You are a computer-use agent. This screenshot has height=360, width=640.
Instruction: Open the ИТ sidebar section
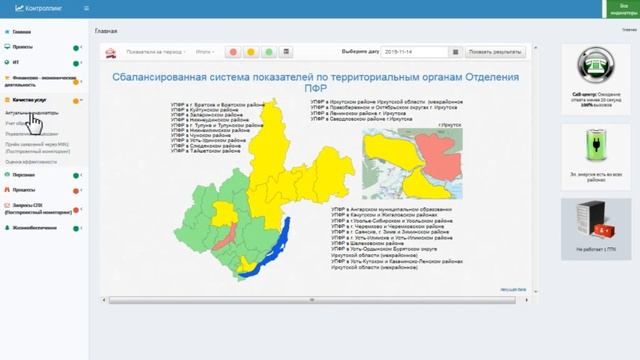[16, 62]
